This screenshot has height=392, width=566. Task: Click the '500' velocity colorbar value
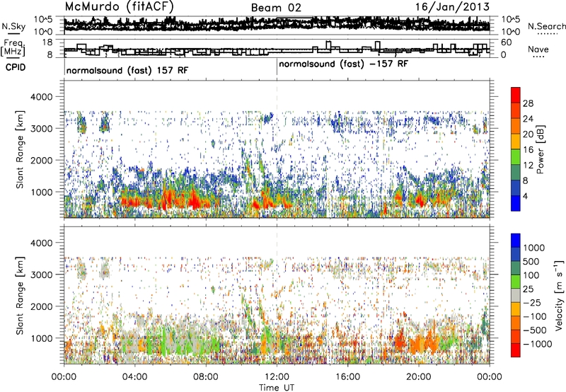click(531, 261)
